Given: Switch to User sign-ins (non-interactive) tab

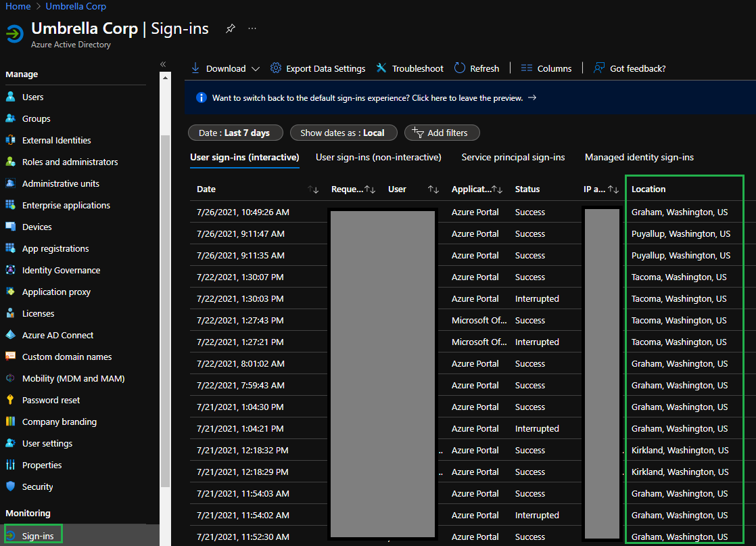Looking at the screenshot, I should [x=379, y=157].
